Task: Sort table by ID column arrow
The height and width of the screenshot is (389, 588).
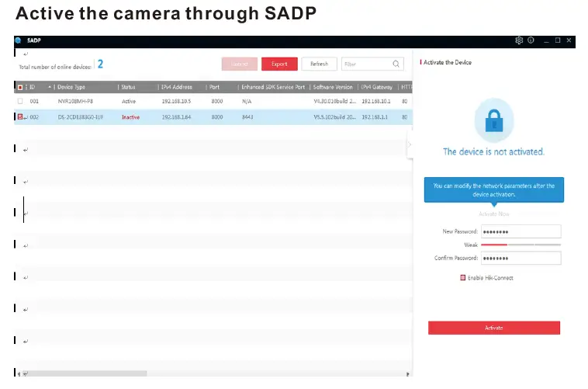Action: [x=50, y=87]
